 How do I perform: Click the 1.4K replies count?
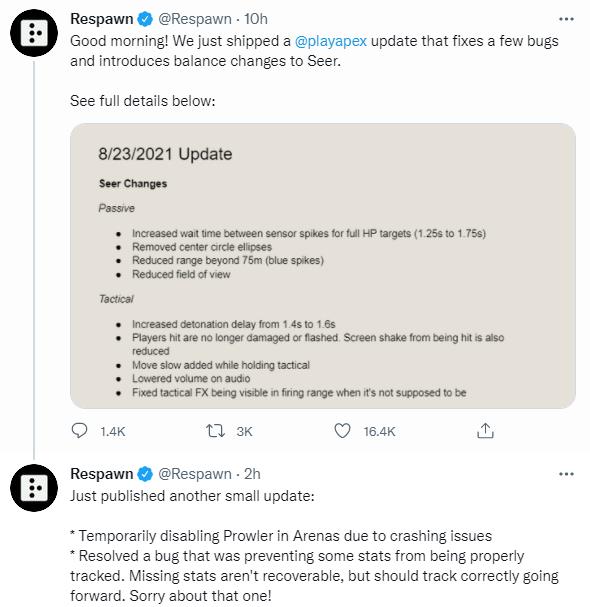[113, 431]
